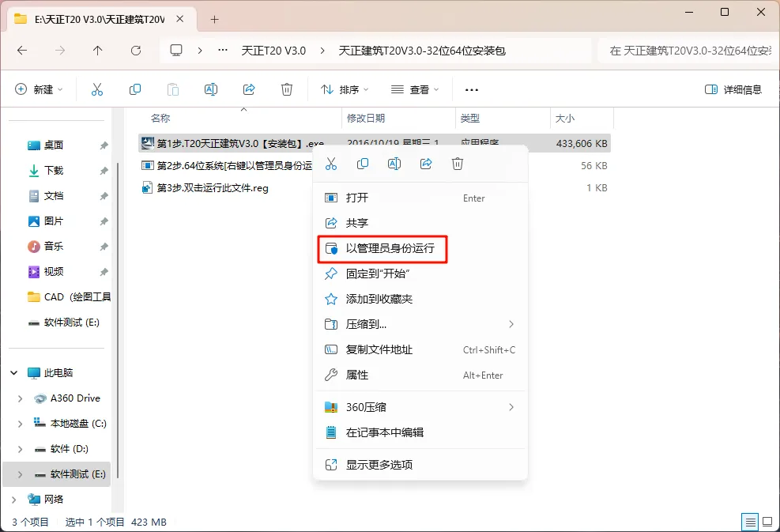Viewport: 780px width, 532px height.
Task: Go back with the left arrow
Action: 22,51
